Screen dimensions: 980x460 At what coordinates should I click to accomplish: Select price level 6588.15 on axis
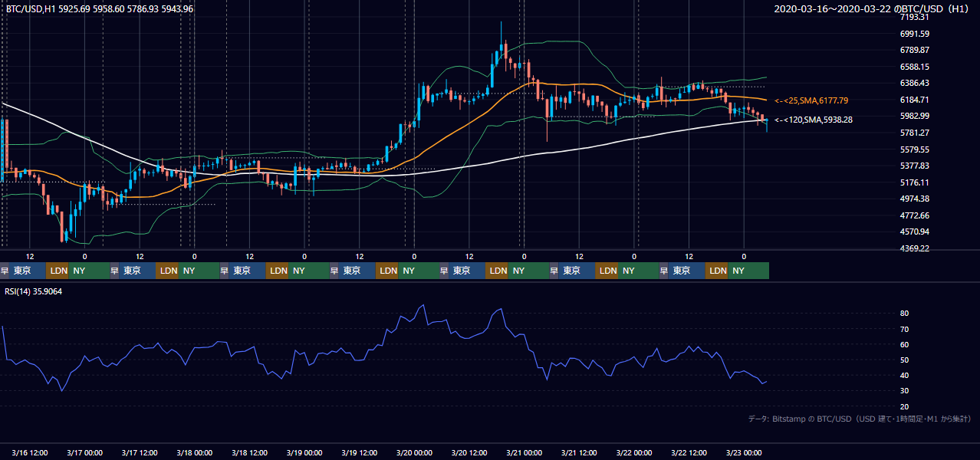(x=914, y=67)
